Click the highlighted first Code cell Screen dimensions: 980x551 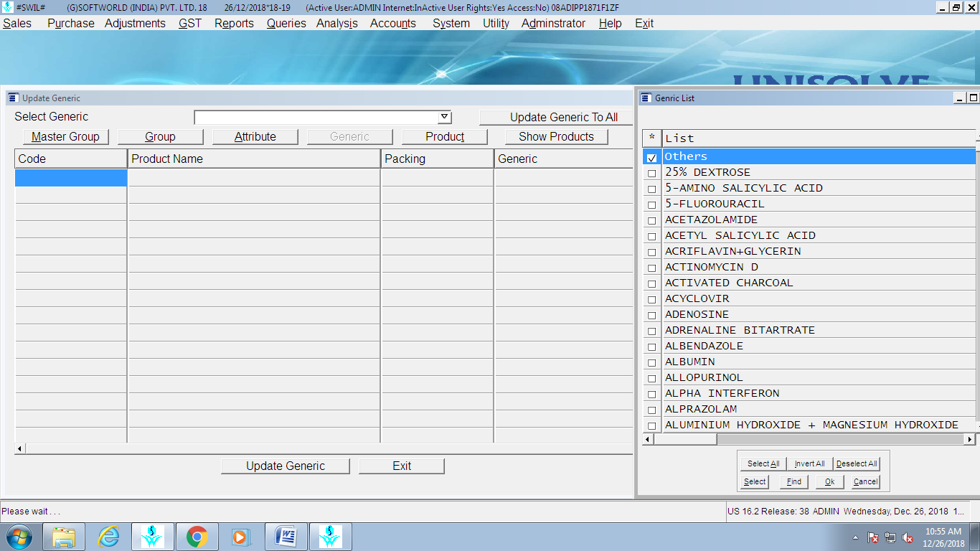(x=71, y=177)
